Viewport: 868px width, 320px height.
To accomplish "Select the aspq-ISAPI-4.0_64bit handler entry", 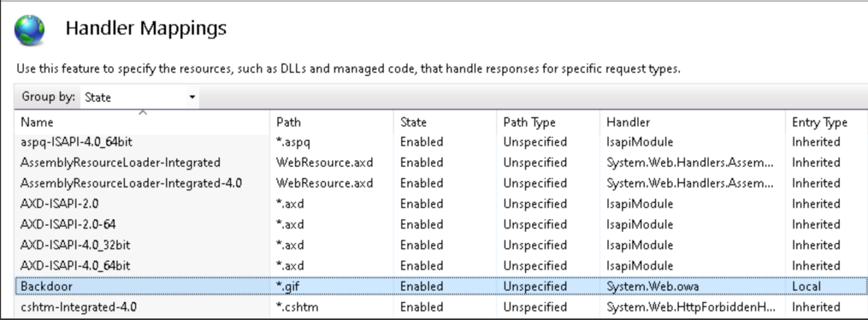I will pyautogui.click(x=76, y=142).
